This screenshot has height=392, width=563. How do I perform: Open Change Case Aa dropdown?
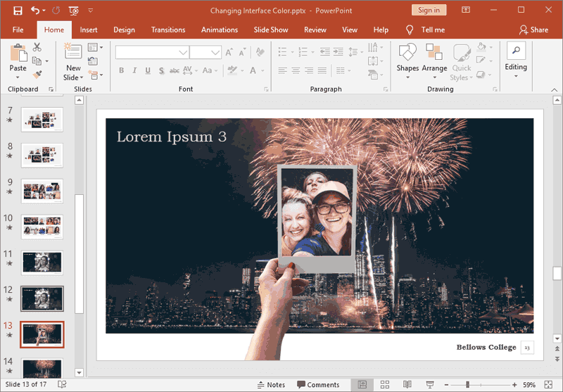(210, 70)
